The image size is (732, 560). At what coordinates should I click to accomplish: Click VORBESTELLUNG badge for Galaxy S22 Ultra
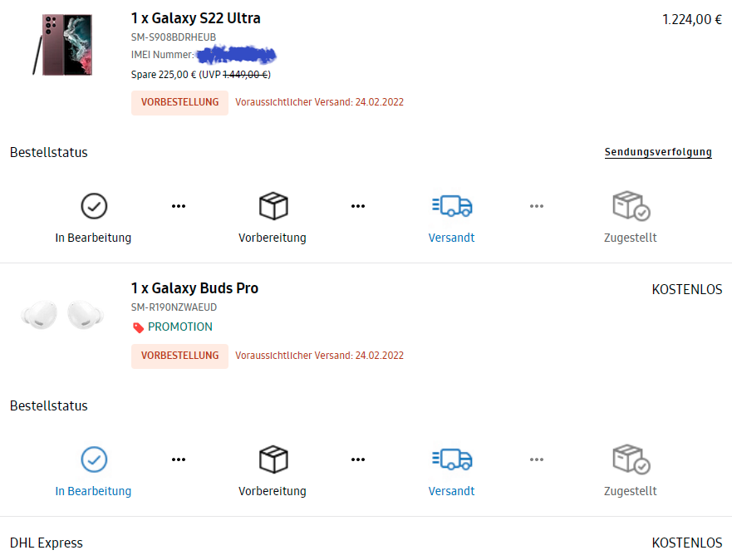click(x=179, y=103)
